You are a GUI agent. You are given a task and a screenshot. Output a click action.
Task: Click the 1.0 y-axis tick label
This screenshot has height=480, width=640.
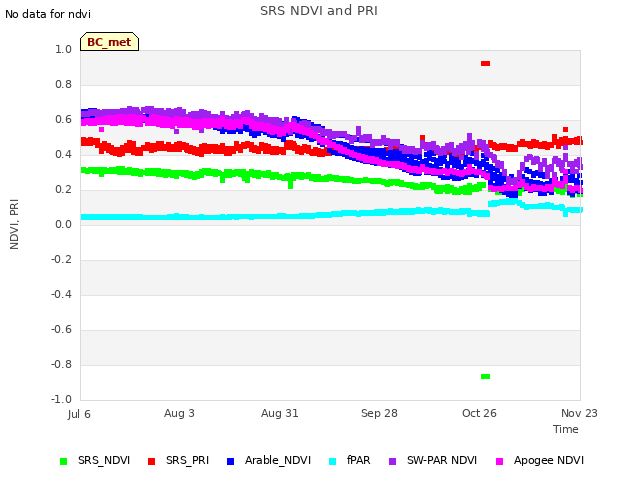pyautogui.click(x=63, y=49)
